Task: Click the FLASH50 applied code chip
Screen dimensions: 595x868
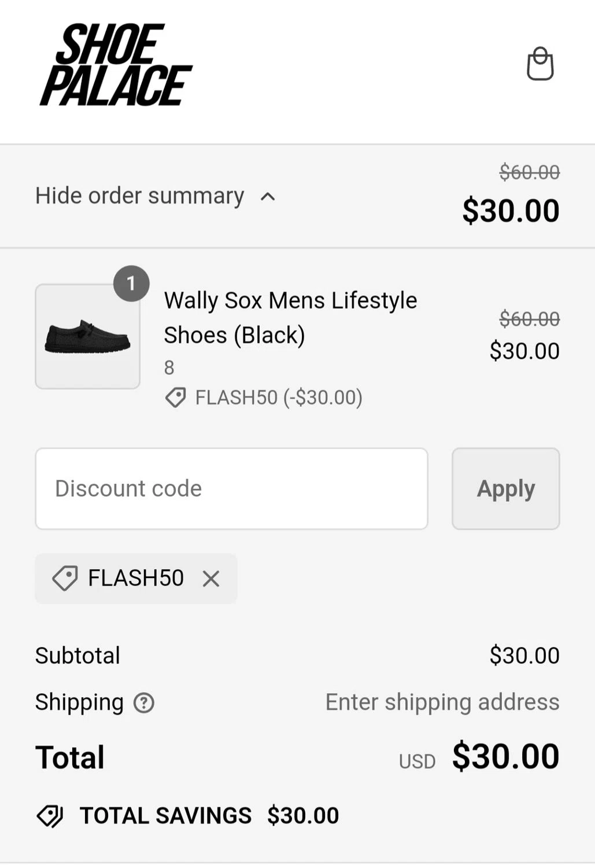Action: click(x=136, y=579)
